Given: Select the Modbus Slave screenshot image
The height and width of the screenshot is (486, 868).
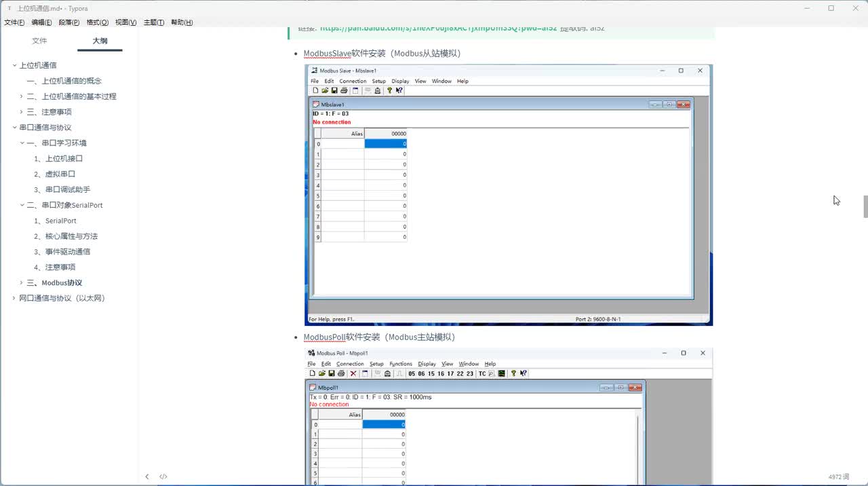Looking at the screenshot, I should coord(509,195).
